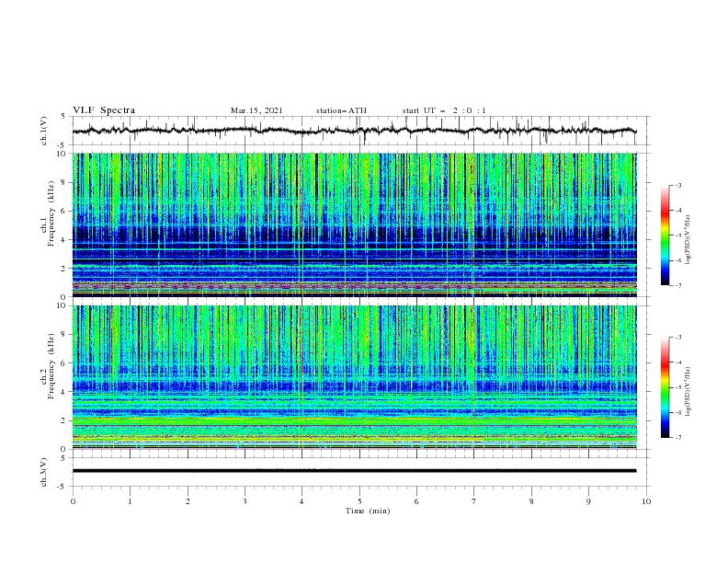Click the ch.3 flat voltage trace
This screenshot has height=563, width=728.
pyautogui.click(x=354, y=471)
